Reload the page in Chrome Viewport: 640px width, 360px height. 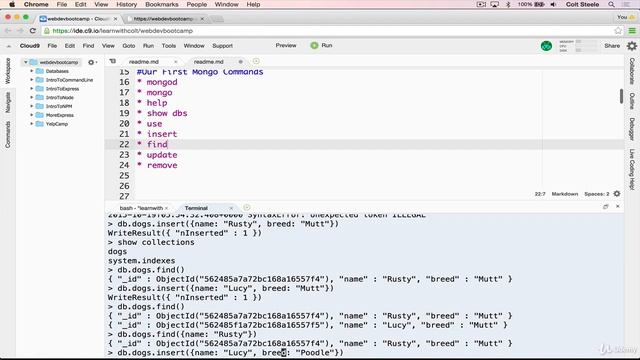33,31
